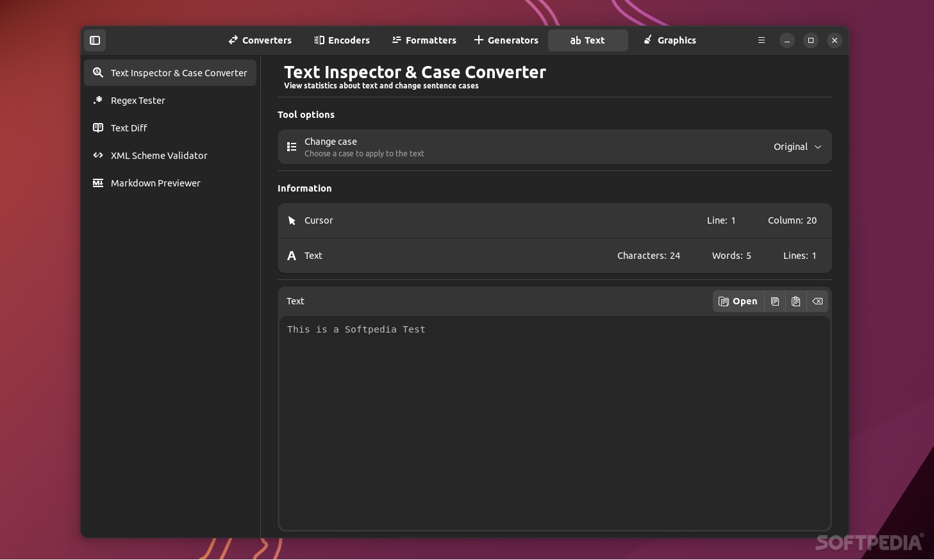The image size is (934, 560).
Task: Clear the text with the clear icon
Action: tap(817, 301)
